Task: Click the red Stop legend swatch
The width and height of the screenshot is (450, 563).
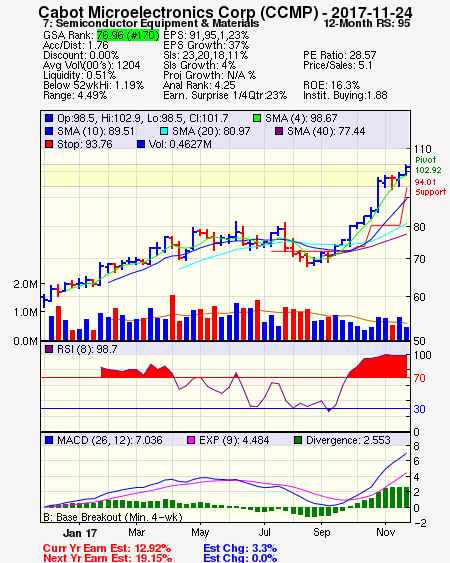Action: click(x=49, y=144)
